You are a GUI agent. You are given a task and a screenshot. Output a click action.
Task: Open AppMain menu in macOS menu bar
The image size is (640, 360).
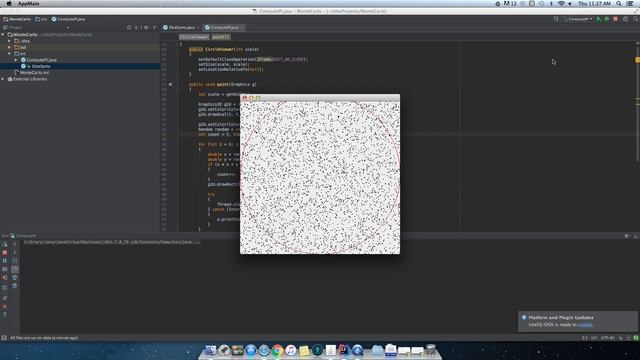tap(28, 4)
